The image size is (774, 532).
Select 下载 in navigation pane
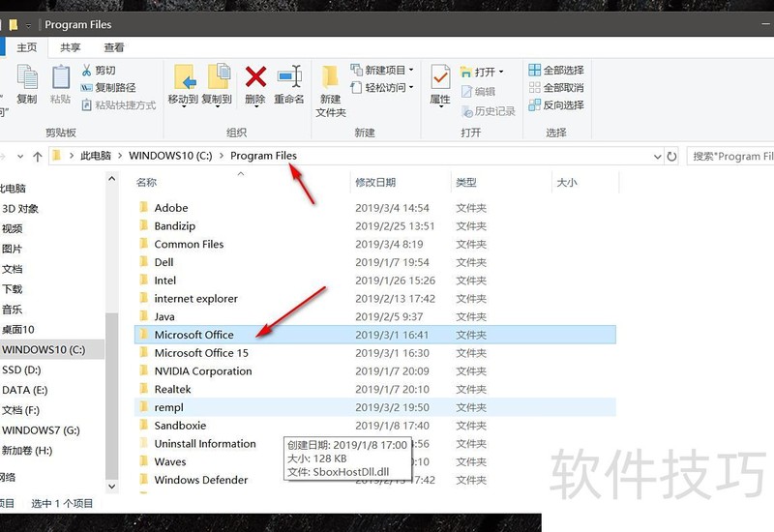[13, 289]
